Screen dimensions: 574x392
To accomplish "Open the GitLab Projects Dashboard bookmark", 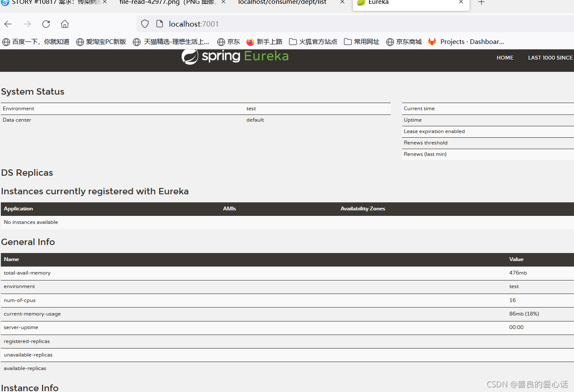I will [x=466, y=42].
